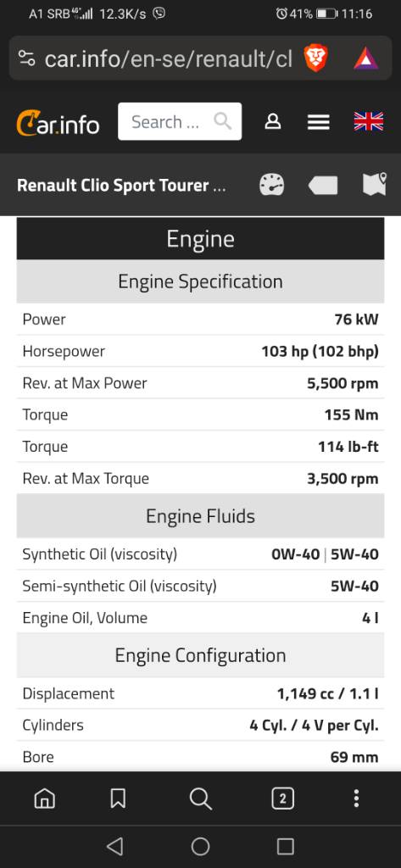401x868 pixels.
Task: Tap the Brave Rewards triangle icon
Action: (366, 58)
